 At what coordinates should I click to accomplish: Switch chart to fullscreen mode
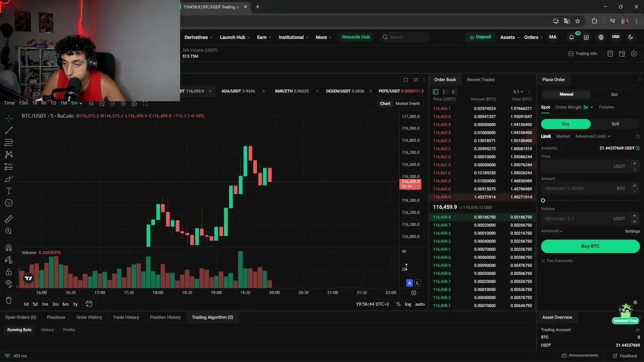pos(145,104)
